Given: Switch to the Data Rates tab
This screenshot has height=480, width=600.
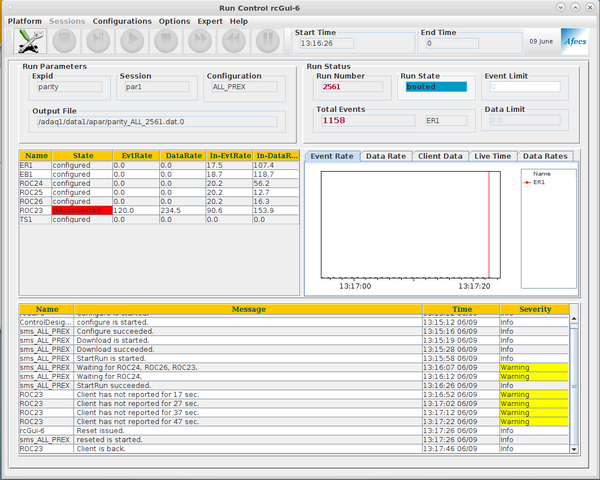Looking at the screenshot, I should (x=545, y=156).
